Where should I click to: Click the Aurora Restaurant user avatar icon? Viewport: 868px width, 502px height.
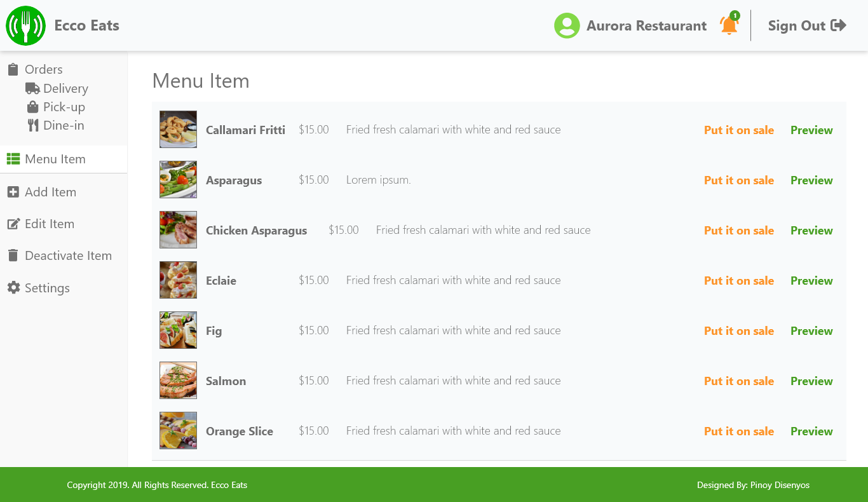click(567, 26)
